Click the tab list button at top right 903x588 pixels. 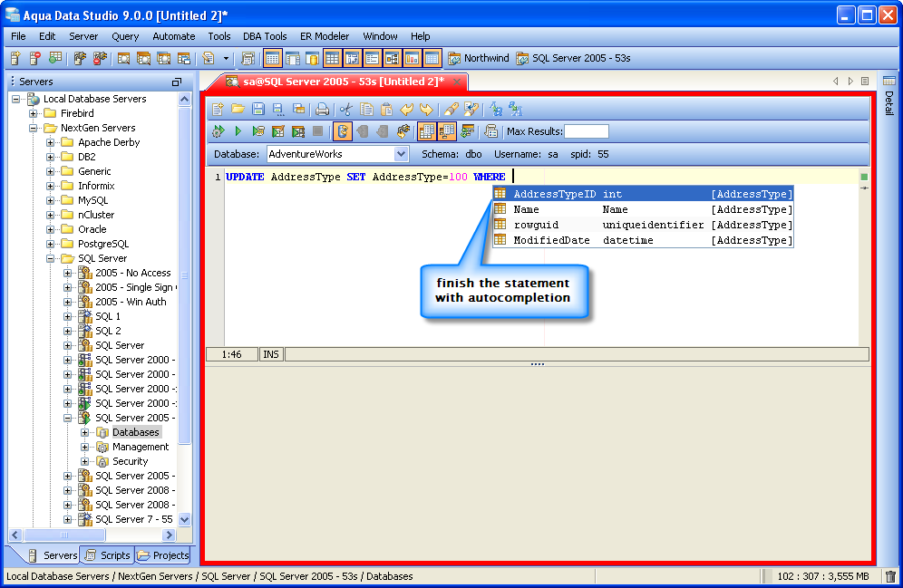coord(865,82)
